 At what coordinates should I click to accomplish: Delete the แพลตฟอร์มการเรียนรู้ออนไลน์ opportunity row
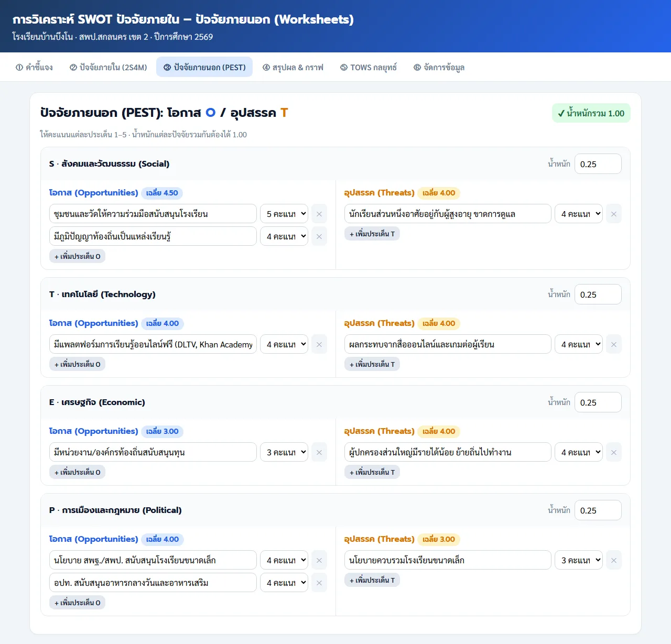pos(319,344)
